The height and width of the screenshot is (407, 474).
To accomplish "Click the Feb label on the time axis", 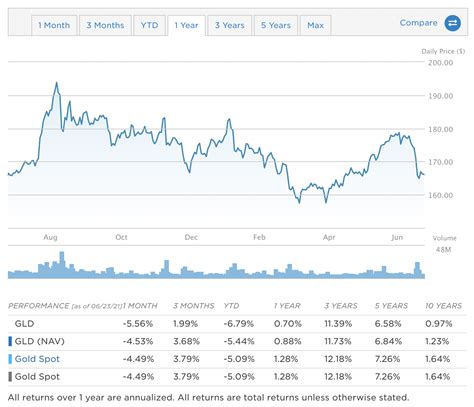I will pos(259,237).
